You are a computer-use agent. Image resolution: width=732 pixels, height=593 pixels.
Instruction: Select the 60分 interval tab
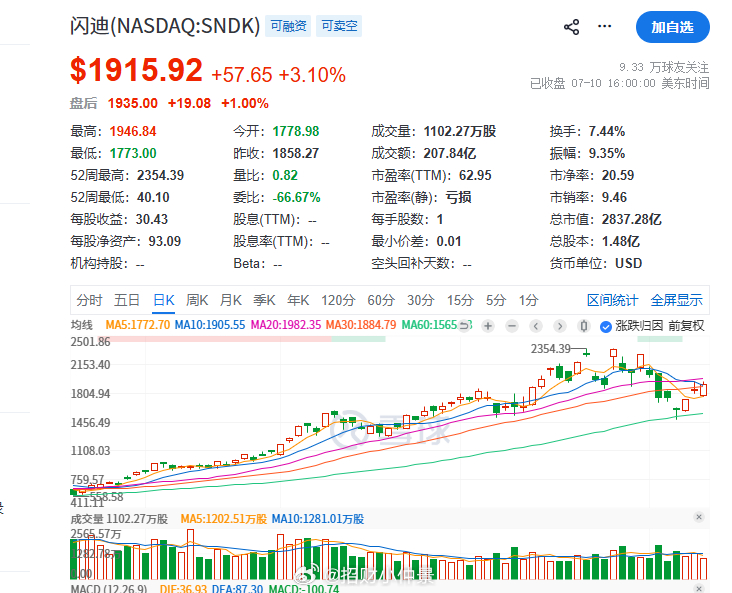(381, 300)
